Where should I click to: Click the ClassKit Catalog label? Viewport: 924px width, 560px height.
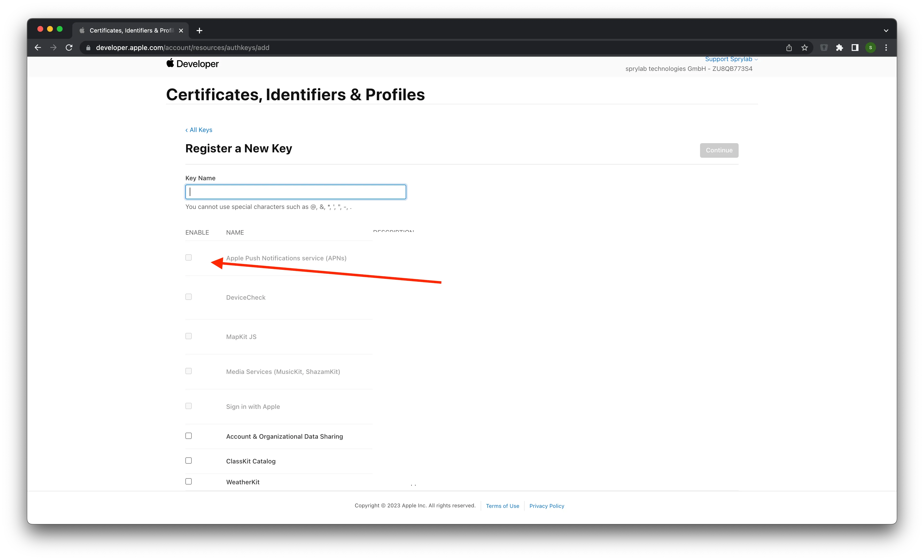[x=251, y=461]
